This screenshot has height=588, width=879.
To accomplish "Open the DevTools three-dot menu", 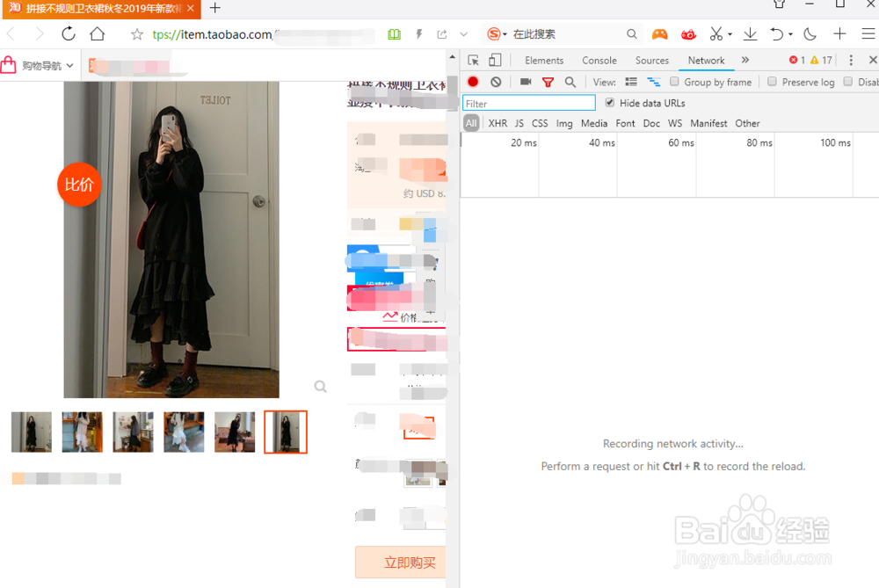I will [851, 60].
